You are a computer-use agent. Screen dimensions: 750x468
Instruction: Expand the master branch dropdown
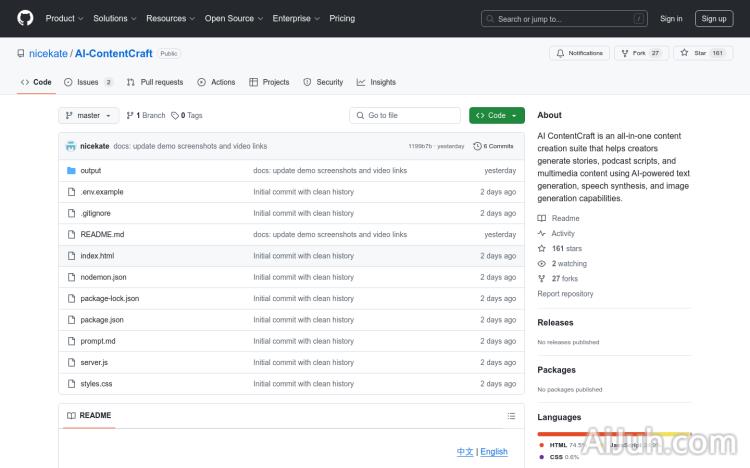click(88, 116)
